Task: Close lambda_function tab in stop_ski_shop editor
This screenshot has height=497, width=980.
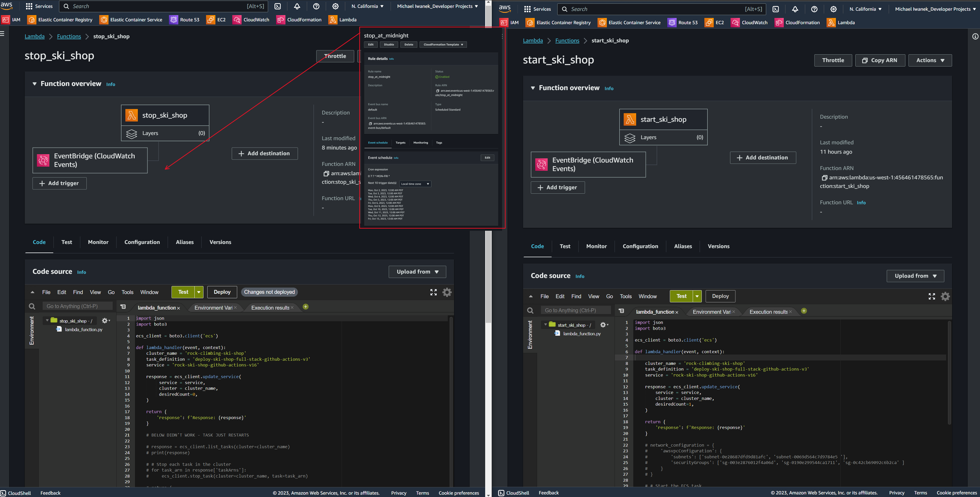Action: [178, 308]
